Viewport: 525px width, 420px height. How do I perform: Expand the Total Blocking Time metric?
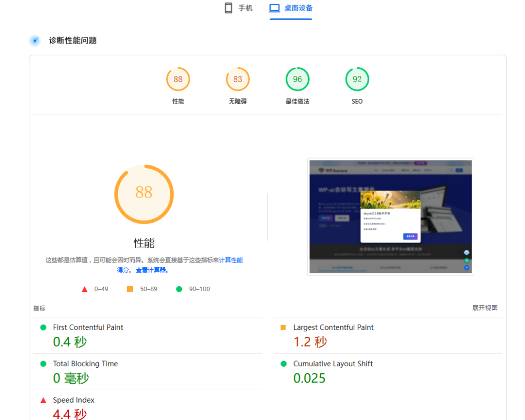pyautogui.click(x=85, y=364)
